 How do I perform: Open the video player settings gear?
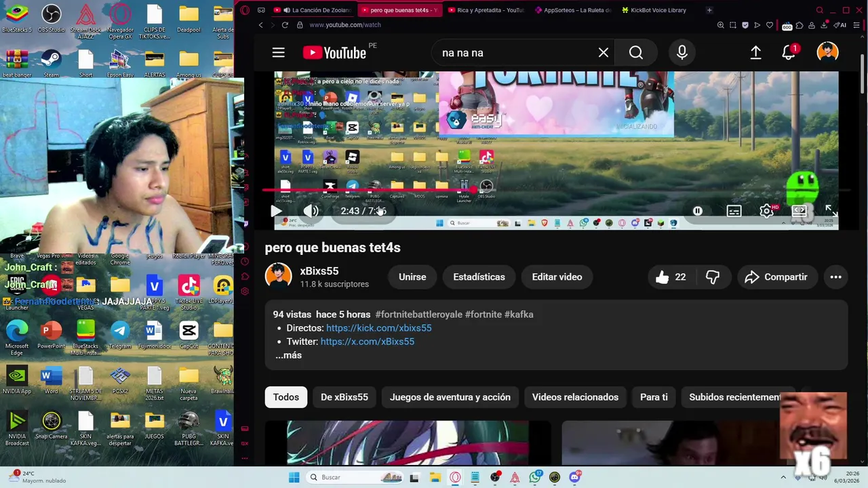pos(767,211)
